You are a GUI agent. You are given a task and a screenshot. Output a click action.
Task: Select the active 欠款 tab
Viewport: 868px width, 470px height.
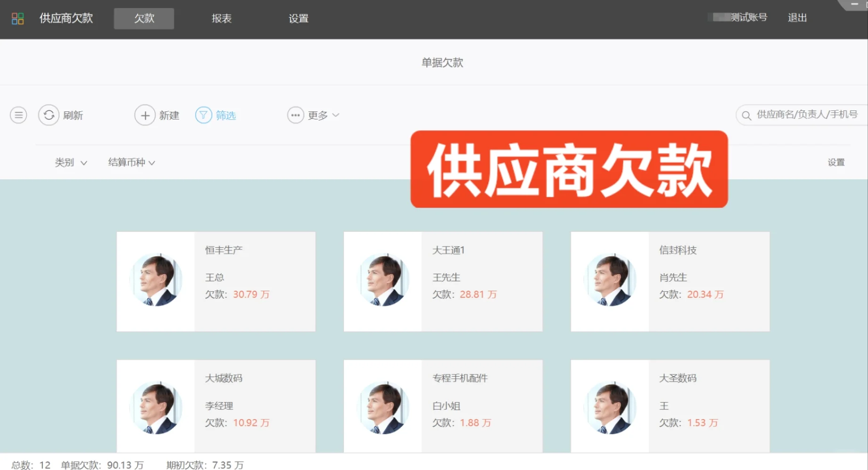[143, 18]
